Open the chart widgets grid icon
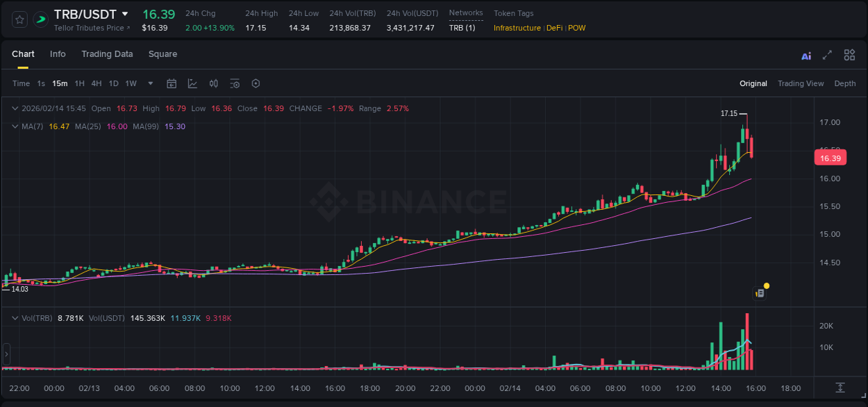Viewport: 868px width, 407px height. 849,55
